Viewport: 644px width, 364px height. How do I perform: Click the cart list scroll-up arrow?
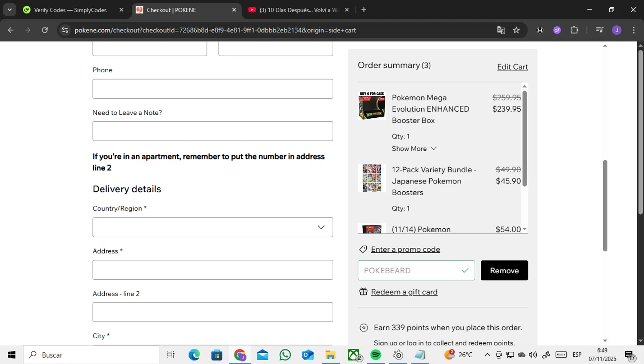(524, 86)
